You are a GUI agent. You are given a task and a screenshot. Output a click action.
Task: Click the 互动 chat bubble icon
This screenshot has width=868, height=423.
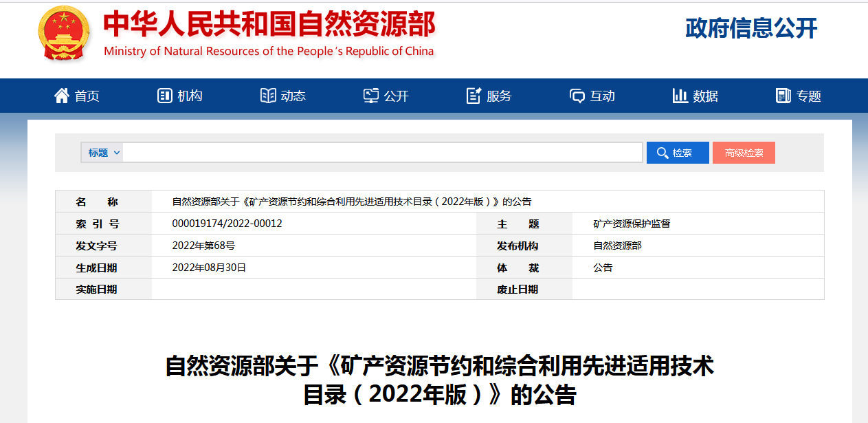tap(577, 96)
